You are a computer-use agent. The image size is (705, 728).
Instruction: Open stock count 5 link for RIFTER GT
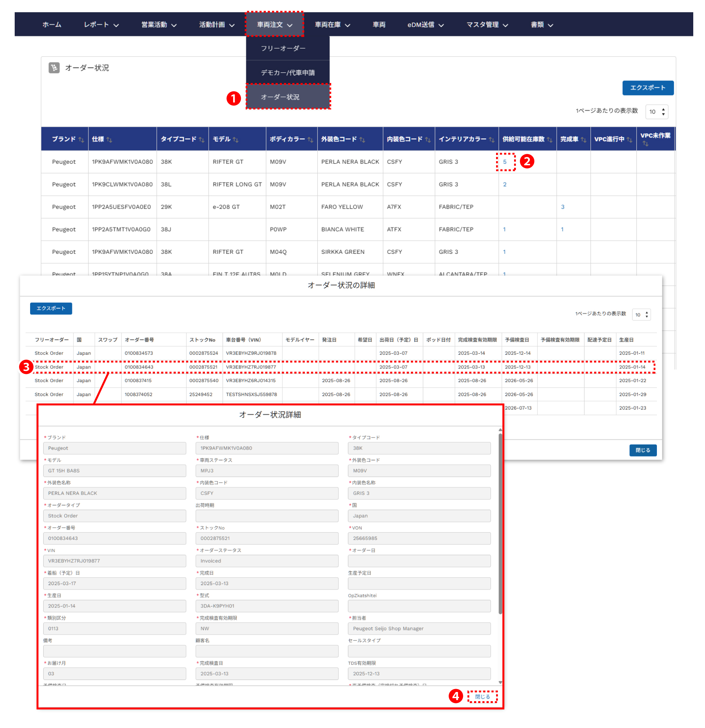tap(504, 162)
